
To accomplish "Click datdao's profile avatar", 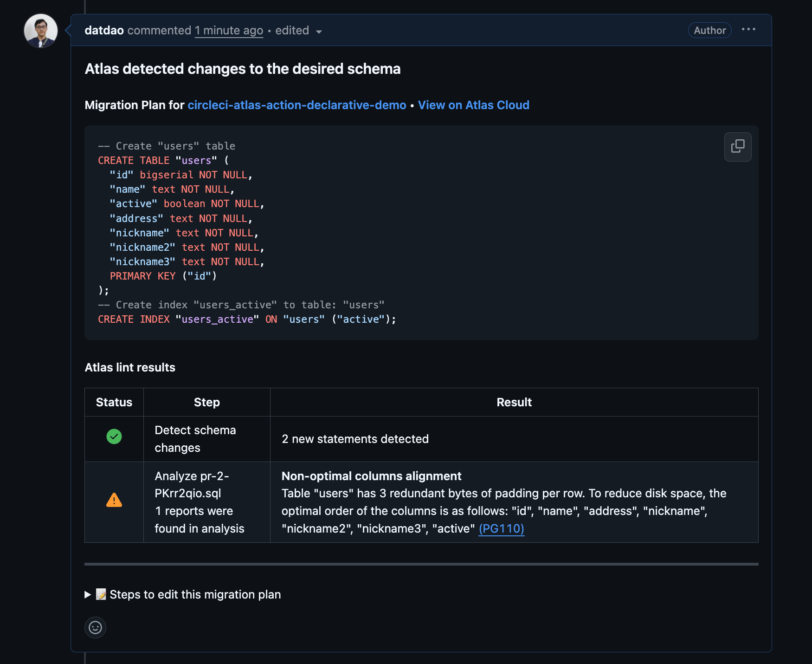I will [x=41, y=31].
